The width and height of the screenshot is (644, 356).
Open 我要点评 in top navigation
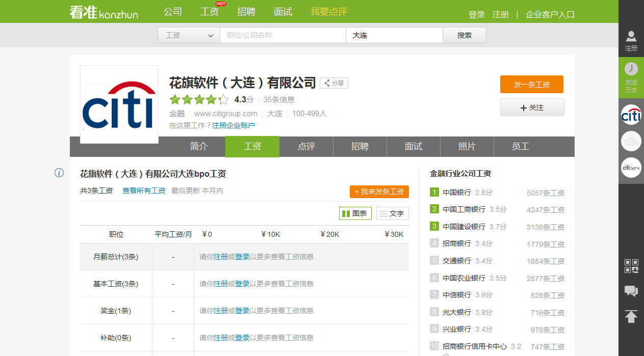click(329, 12)
